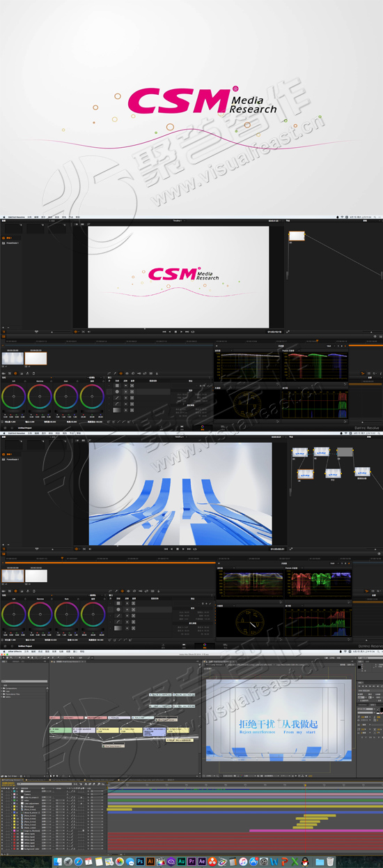Adjust the Offset color wheel in upper Resolve
Image resolution: width=383 pixels, height=868 pixels.
[x=92, y=397]
